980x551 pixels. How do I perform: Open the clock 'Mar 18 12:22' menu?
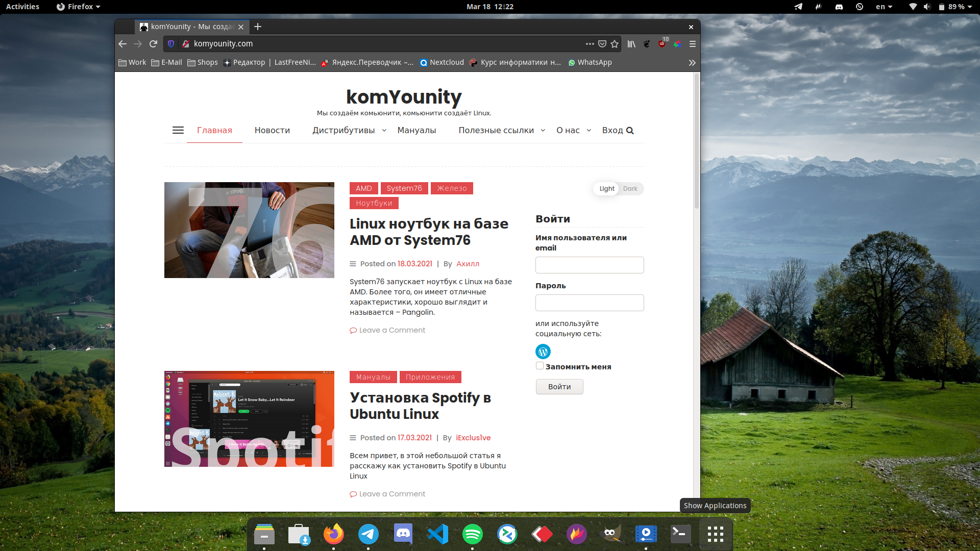click(x=490, y=7)
